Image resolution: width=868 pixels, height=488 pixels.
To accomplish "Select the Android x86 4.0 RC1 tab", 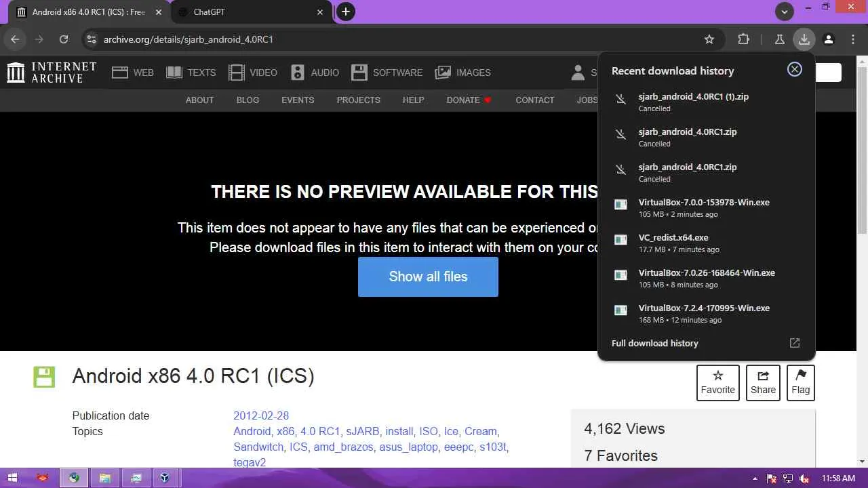I will pyautogui.click(x=88, y=12).
